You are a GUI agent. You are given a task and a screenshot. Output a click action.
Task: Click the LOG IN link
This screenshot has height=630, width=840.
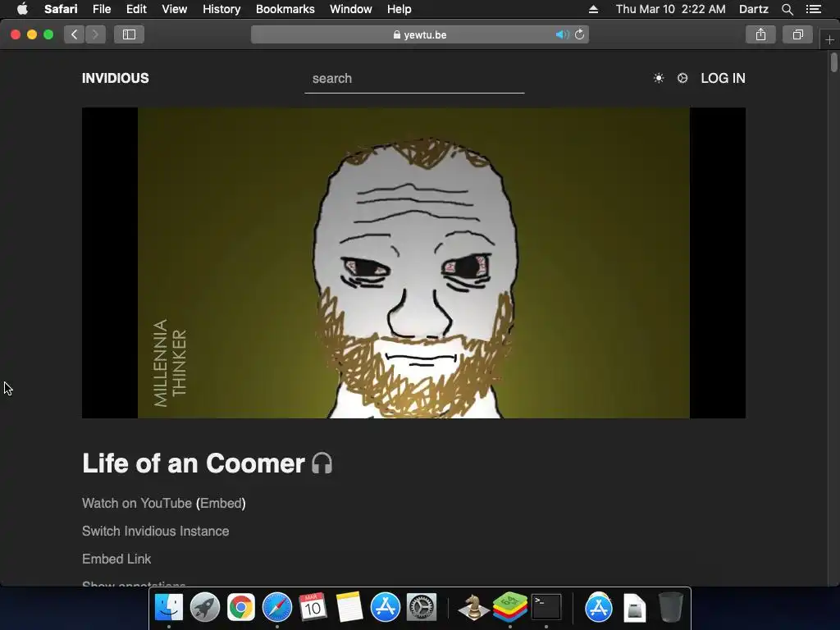point(723,78)
